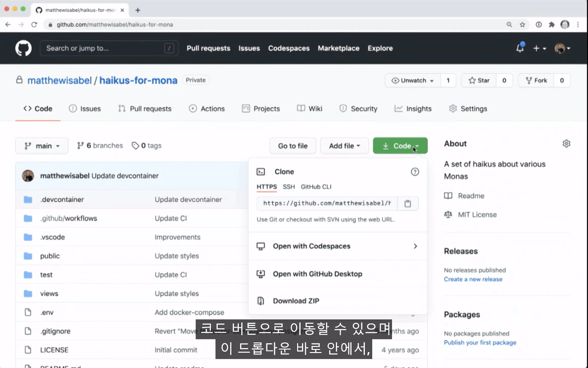Click the .github/workflows folder icon
Image resolution: width=588 pixels, height=368 pixels.
point(28,218)
